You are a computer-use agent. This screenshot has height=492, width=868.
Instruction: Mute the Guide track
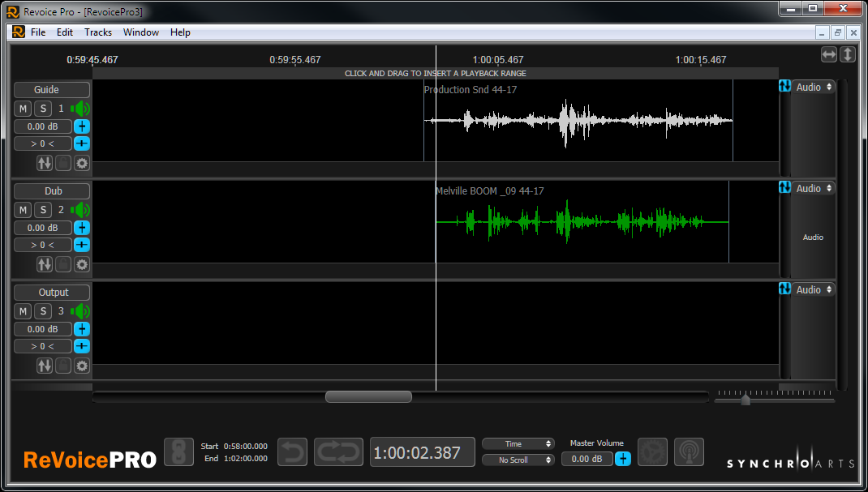[23, 109]
